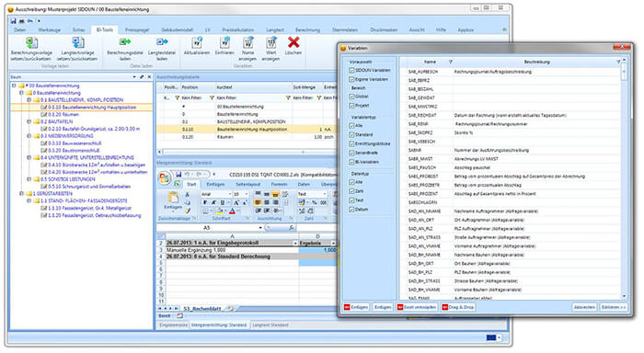Toggle the BI-Variablen checkbox
The width and height of the screenshot is (644, 353).
pos(351,162)
